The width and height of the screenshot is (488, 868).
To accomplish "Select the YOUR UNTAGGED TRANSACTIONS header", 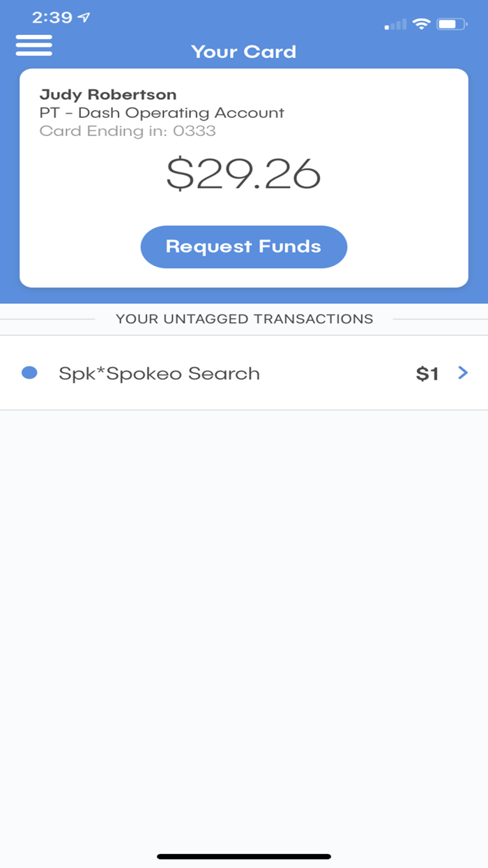I will coord(243,318).
